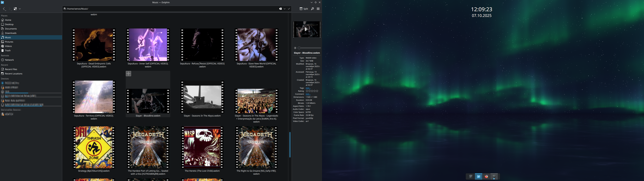Set rating with the first star
644x181 pixels.
(x=307, y=91)
